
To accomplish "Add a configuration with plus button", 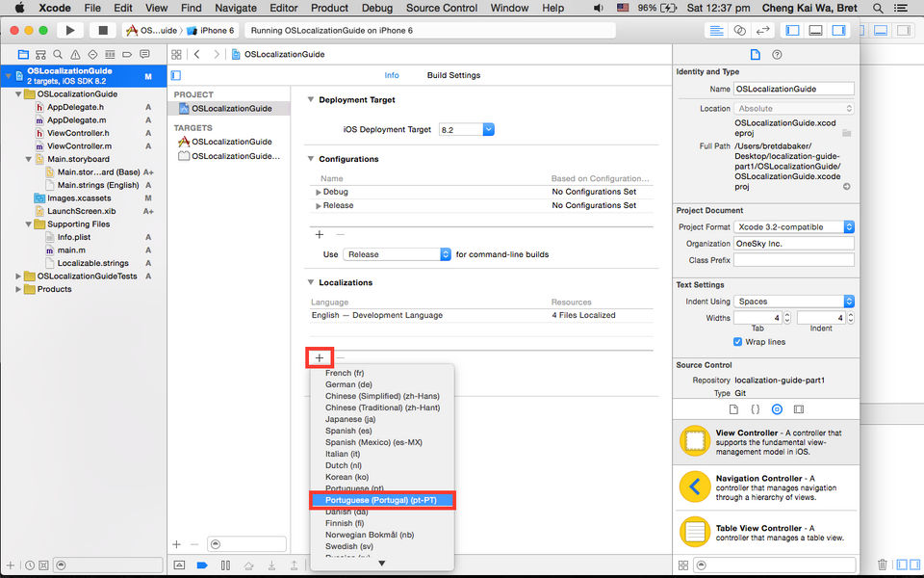I will (x=320, y=235).
